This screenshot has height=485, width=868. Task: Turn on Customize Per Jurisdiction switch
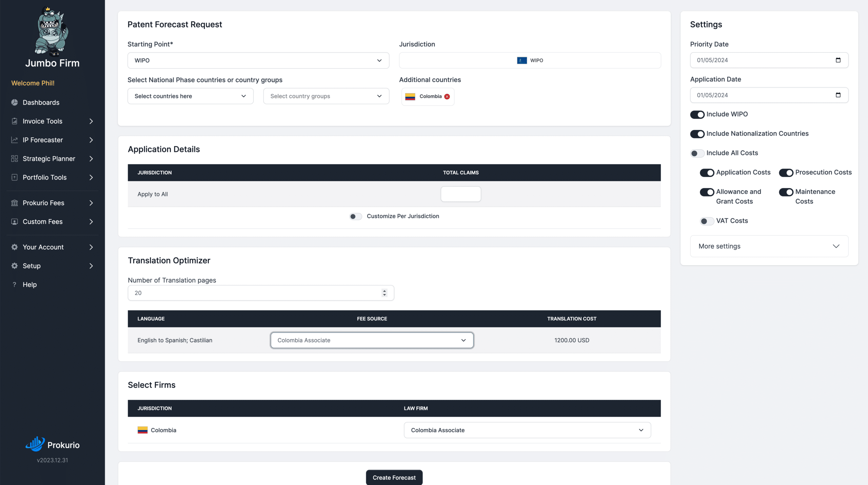pyautogui.click(x=356, y=216)
